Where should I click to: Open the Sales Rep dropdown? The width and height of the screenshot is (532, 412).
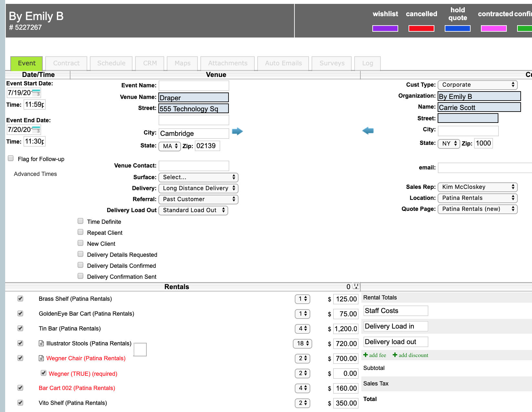point(477,187)
